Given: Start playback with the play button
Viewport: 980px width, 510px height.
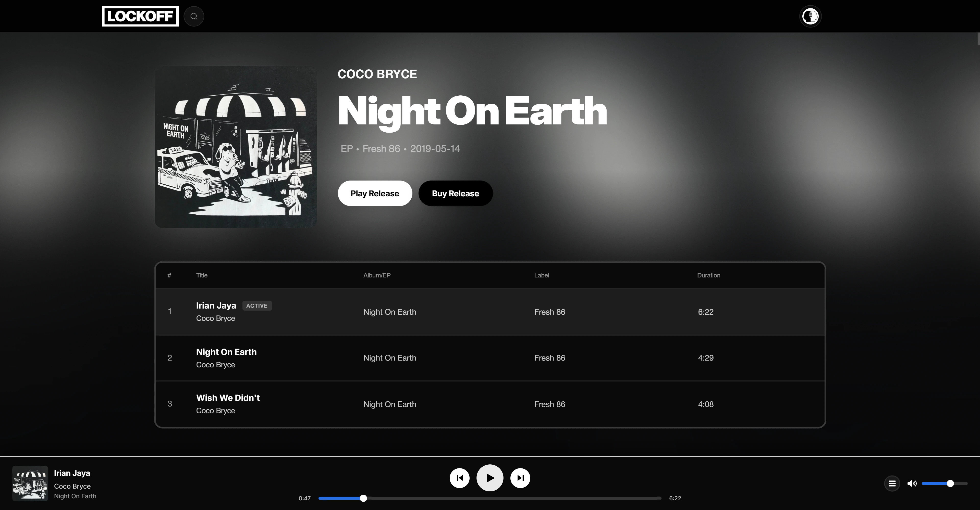Looking at the screenshot, I should [x=490, y=478].
